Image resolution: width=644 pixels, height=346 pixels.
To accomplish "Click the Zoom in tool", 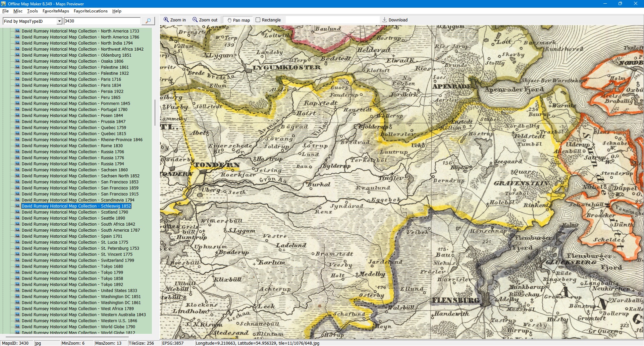I will [x=174, y=20].
